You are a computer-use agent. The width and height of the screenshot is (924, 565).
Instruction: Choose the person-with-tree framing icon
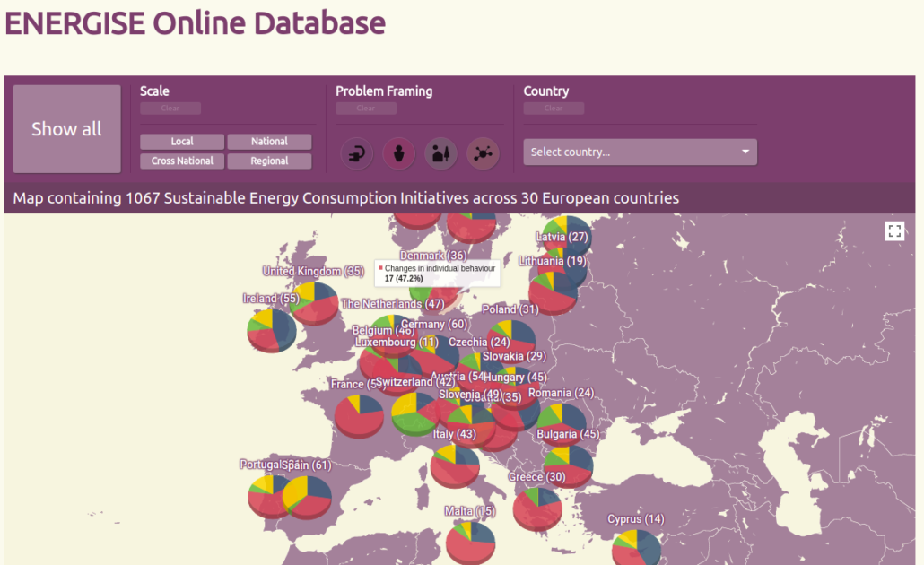coord(440,153)
